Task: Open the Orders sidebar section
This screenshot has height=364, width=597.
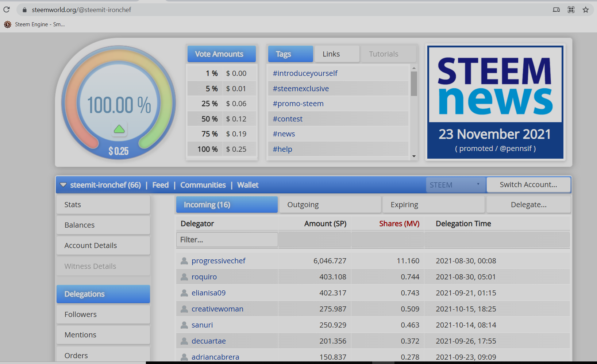Action: click(x=103, y=355)
